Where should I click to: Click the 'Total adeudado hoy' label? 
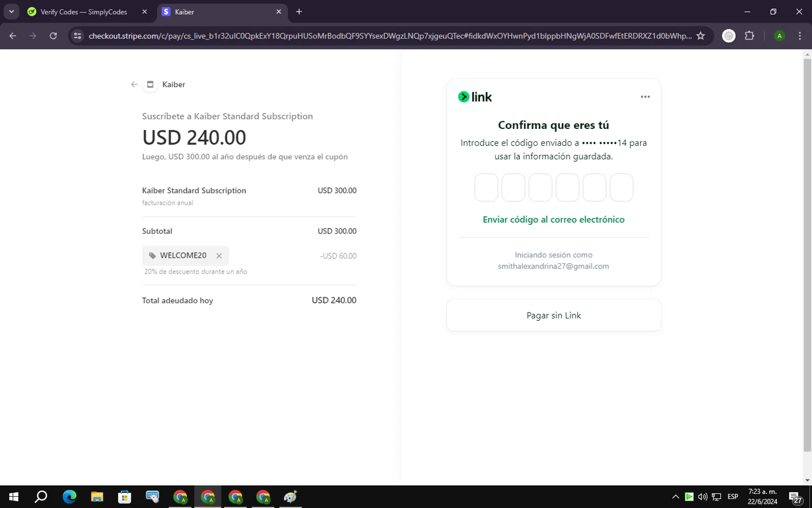coord(178,301)
